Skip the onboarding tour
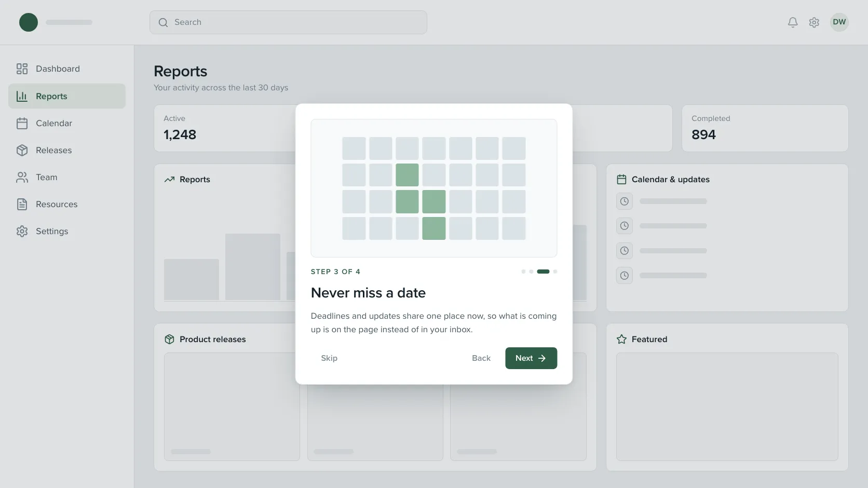The width and height of the screenshot is (868, 488). 329,358
